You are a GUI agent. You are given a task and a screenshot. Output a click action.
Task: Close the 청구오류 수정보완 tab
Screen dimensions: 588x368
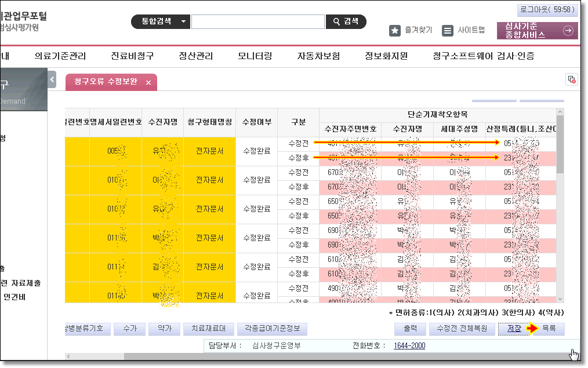[x=148, y=83]
